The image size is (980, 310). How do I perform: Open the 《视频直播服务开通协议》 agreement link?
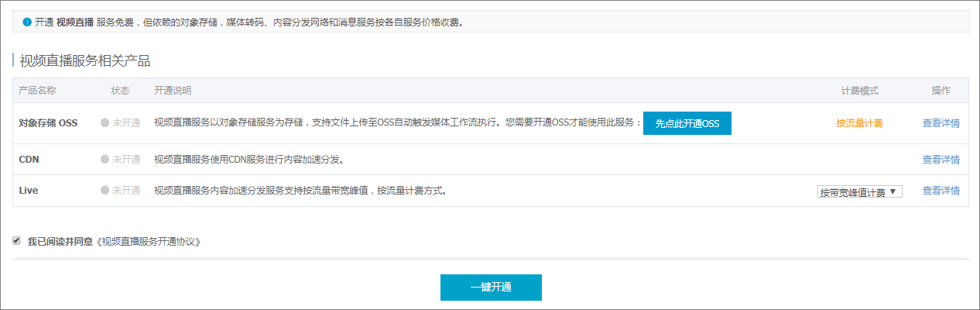tap(149, 242)
